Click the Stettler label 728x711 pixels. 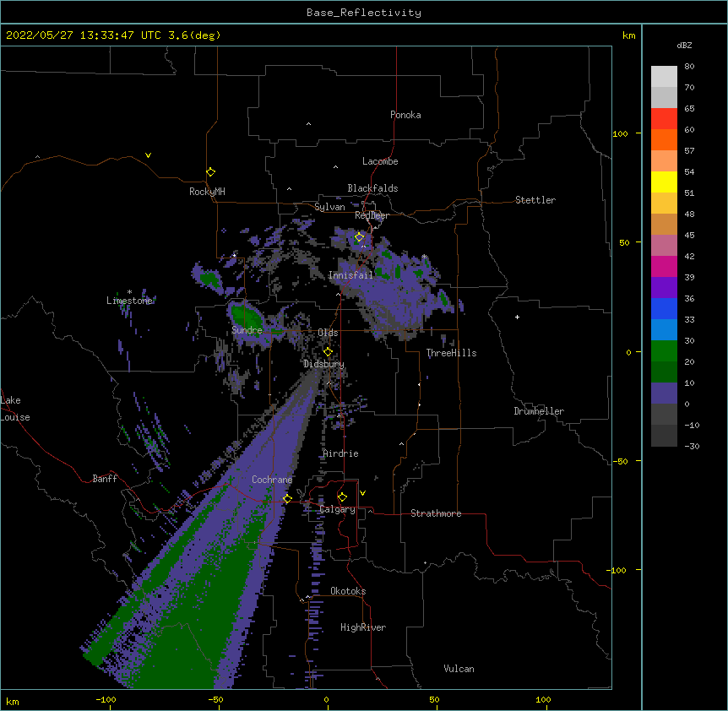[x=535, y=200]
